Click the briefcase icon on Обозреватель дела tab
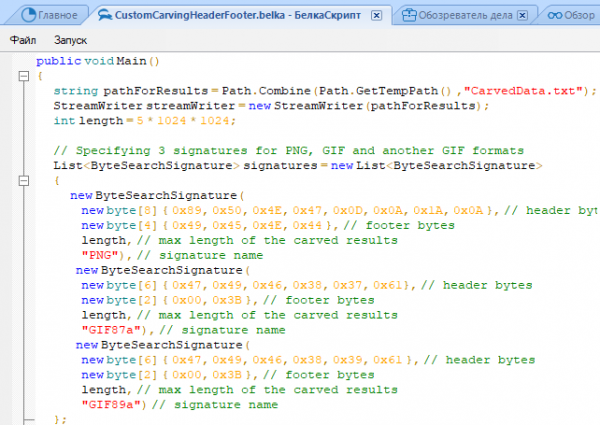The height and width of the screenshot is (425, 600). point(411,16)
